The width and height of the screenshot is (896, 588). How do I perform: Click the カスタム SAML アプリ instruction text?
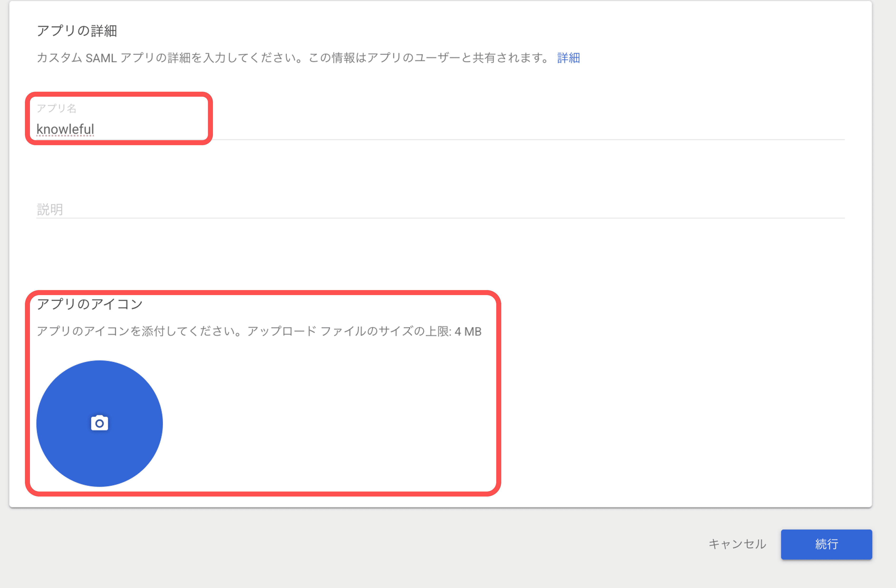(293, 57)
